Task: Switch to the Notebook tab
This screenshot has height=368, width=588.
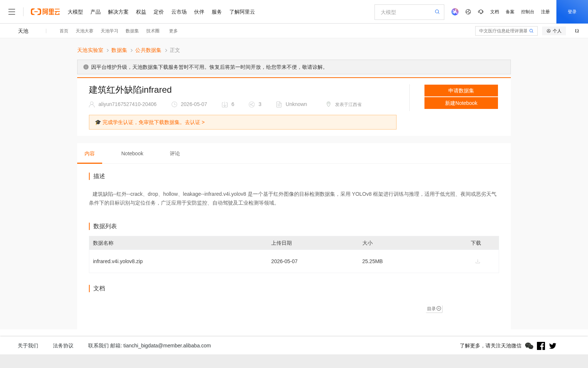Action: click(x=132, y=153)
